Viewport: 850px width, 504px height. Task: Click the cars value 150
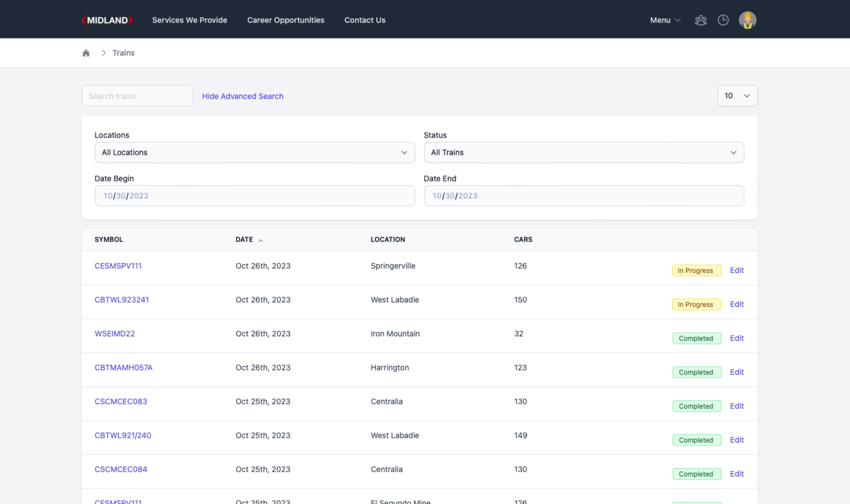[520, 300]
